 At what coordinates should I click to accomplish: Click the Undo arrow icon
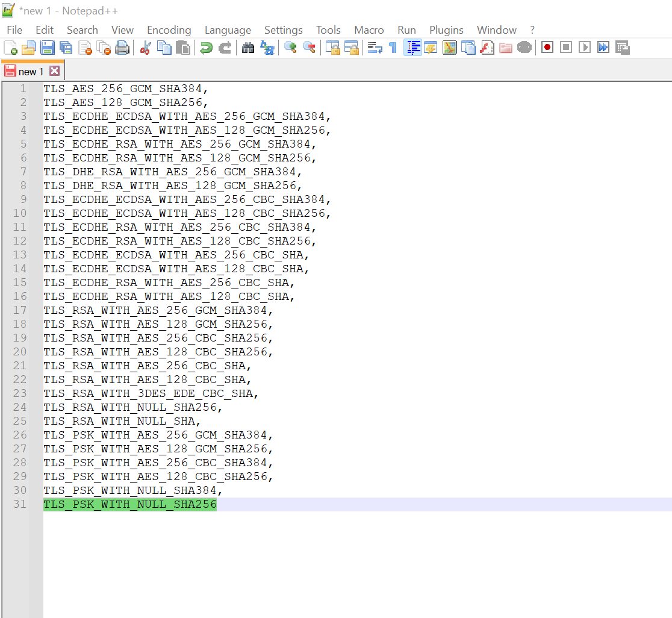pos(205,47)
